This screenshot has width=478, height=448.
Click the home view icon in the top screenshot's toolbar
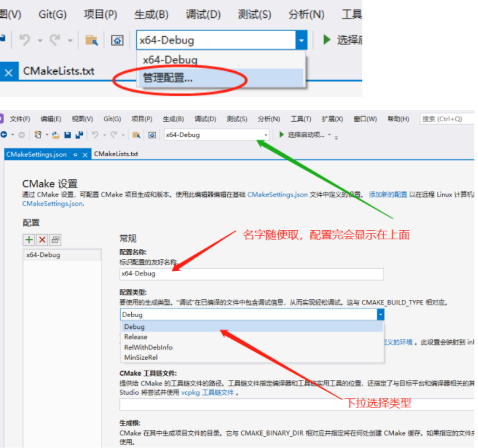pos(117,40)
